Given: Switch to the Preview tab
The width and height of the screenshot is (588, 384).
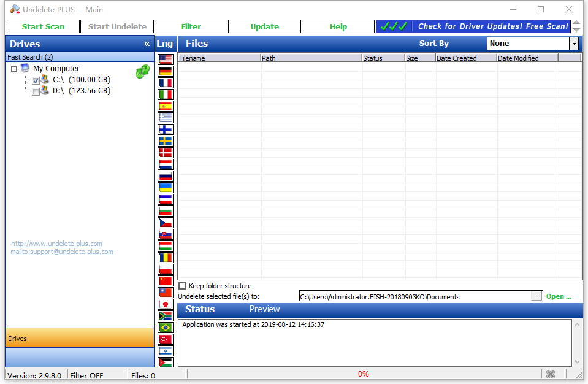Looking at the screenshot, I should coord(264,309).
